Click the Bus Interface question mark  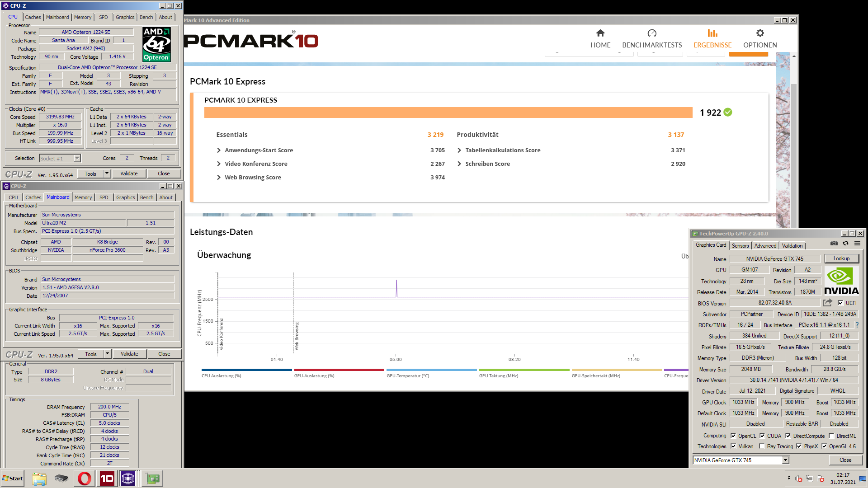(x=857, y=325)
